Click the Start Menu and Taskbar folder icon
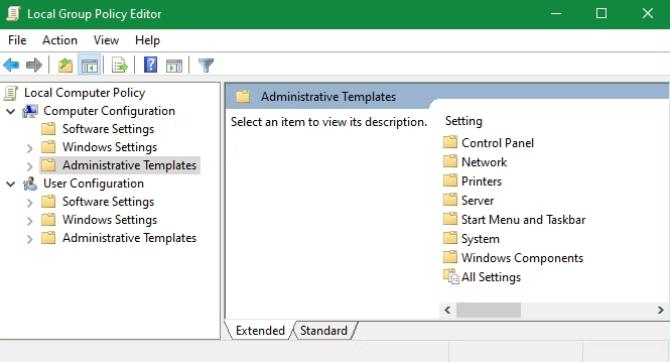This screenshot has width=670, height=362. pos(450,219)
